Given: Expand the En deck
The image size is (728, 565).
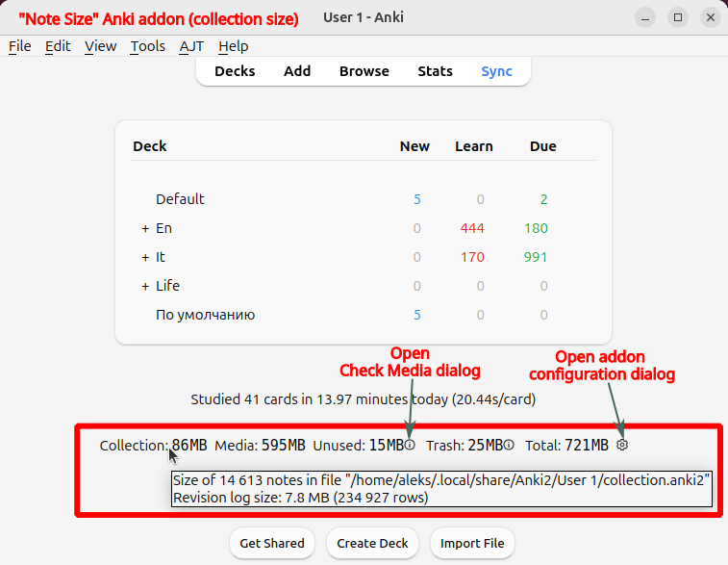Looking at the screenshot, I should [146, 228].
